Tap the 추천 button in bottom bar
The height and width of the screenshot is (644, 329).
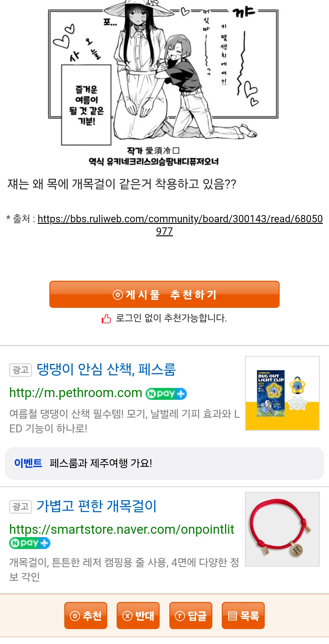86,615
